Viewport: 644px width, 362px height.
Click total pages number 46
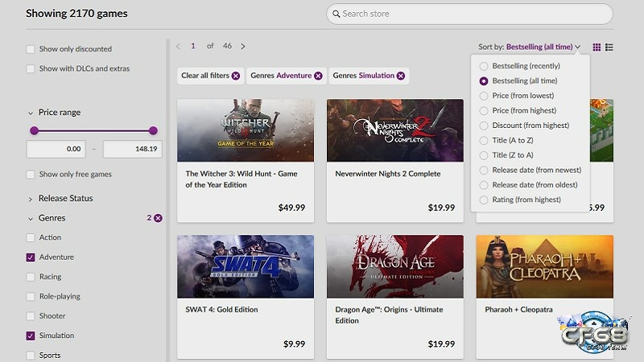click(227, 46)
